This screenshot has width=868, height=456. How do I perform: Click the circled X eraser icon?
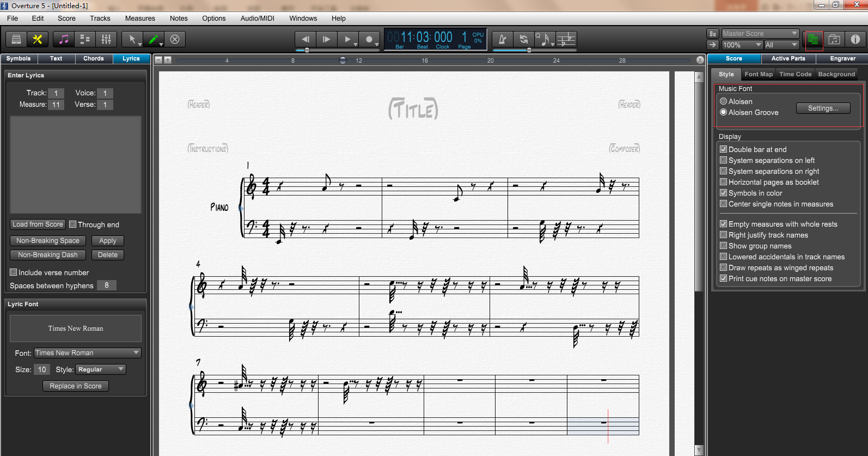click(x=175, y=39)
